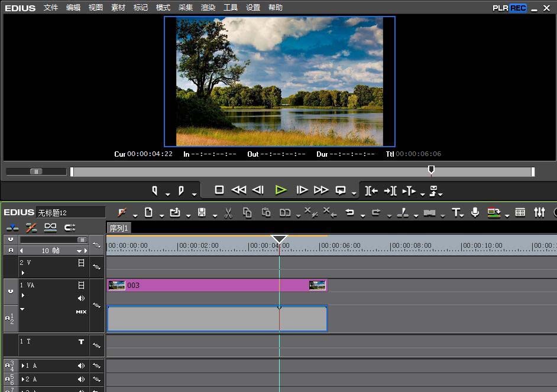This screenshot has height=392, width=557.
Task: Expand the 2 V track
Action: [22, 273]
